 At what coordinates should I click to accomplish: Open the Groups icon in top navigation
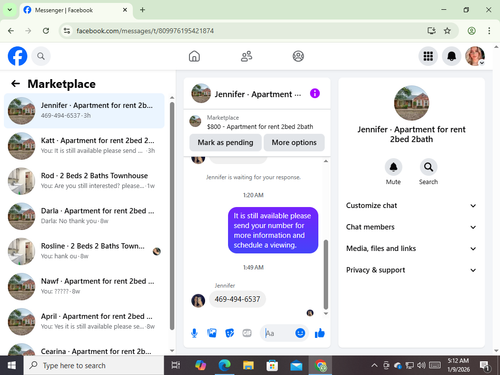[x=298, y=56]
